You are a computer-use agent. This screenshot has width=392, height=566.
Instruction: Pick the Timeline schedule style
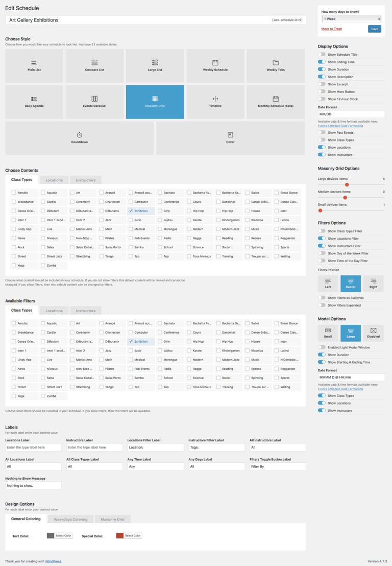(x=215, y=102)
